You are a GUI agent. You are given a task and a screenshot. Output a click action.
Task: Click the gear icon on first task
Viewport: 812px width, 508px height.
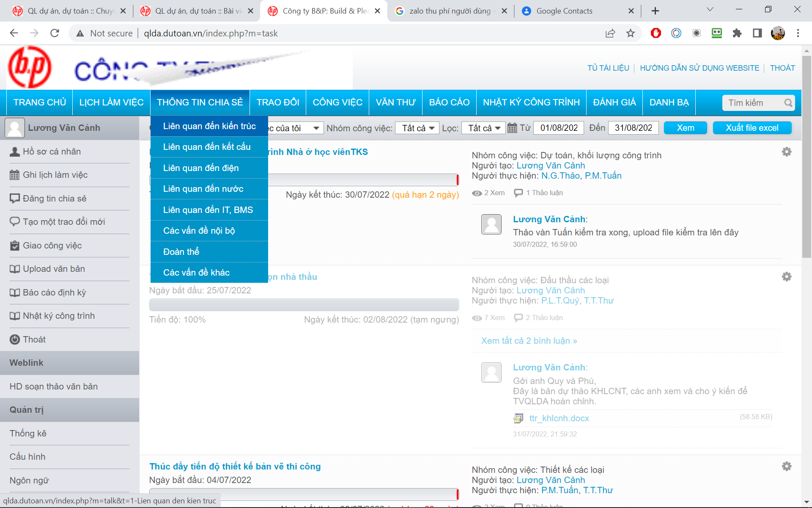(786, 152)
